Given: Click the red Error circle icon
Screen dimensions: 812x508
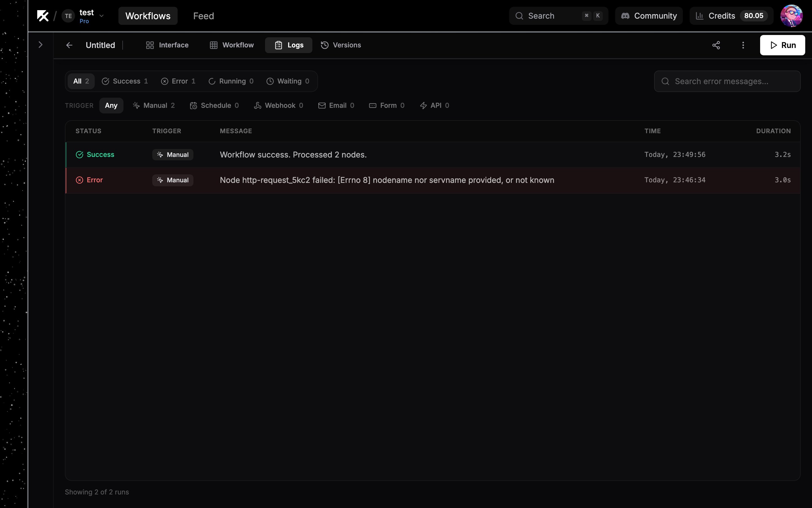Looking at the screenshot, I should point(80,180).
